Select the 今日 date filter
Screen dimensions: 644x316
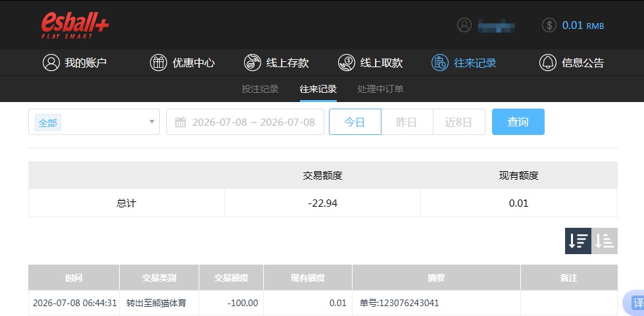tap(355, 122)
